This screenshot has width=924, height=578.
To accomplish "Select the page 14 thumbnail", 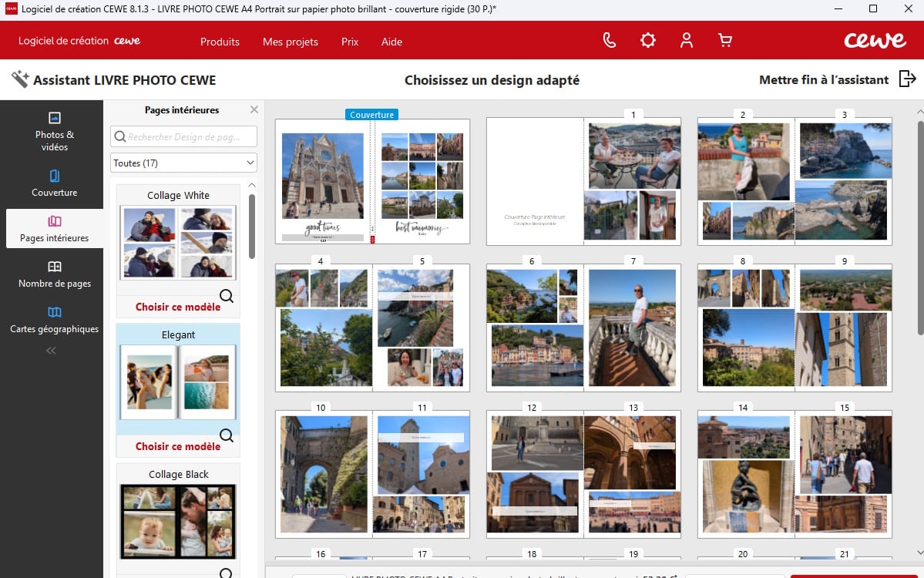I will point(746,474).
